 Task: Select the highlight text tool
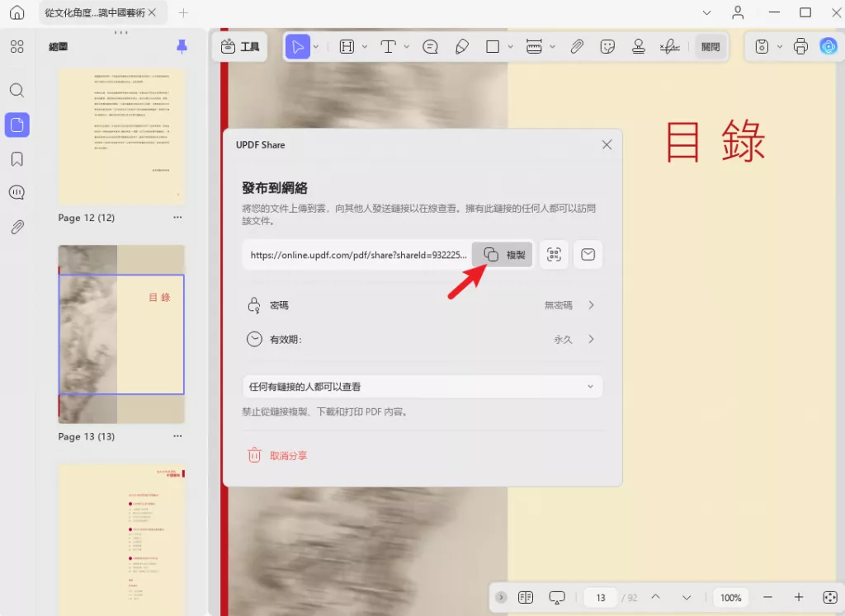click(347, 47)
